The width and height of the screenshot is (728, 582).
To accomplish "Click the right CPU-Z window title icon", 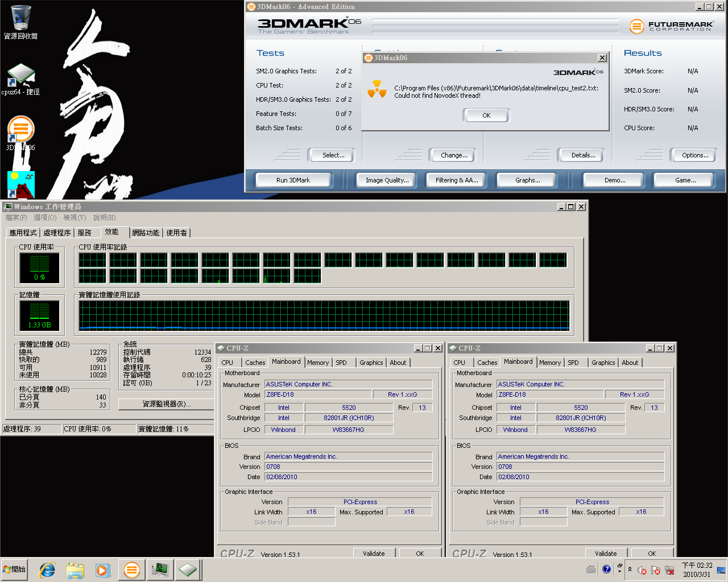I will 453,348.
